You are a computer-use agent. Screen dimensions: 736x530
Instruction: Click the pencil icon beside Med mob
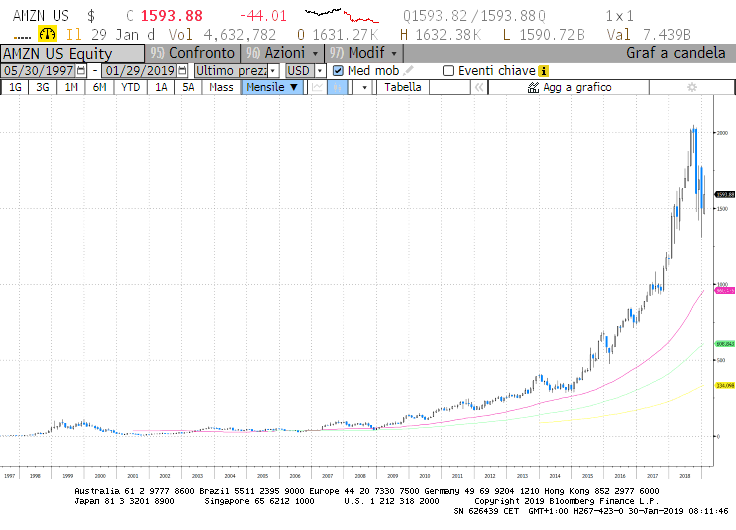[x=408, y=71]
